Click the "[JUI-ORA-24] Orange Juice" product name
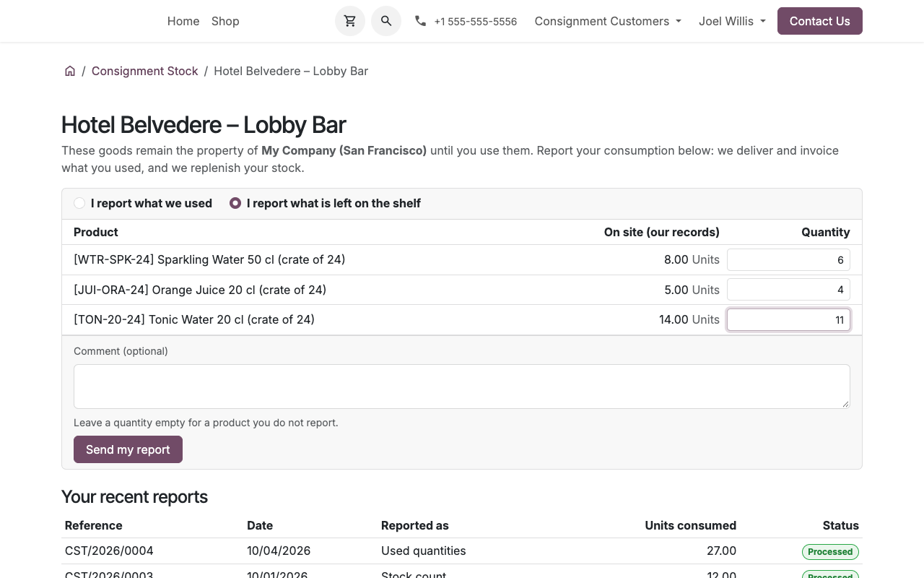 [x=200, y=290]
